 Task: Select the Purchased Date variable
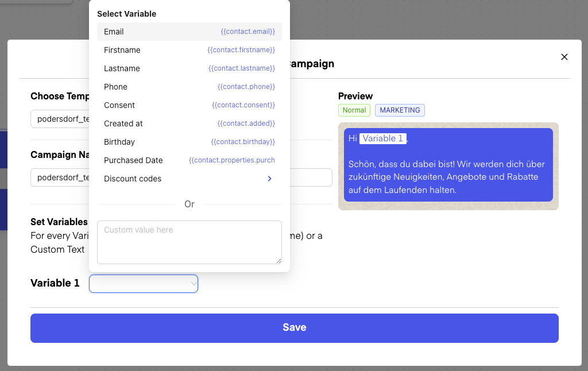[x=133, y=160]
